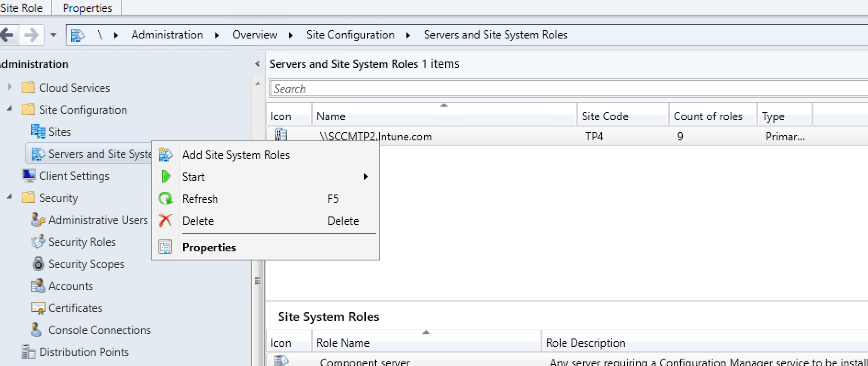Expand the arrow after the backslash breadcrumb
The image size is (868, 366).
[116, 35]
